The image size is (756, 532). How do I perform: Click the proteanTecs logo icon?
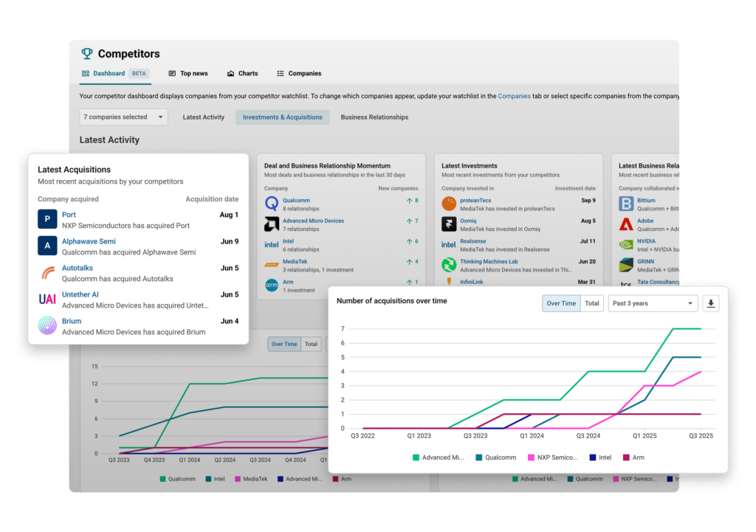(x=448, y=204)
